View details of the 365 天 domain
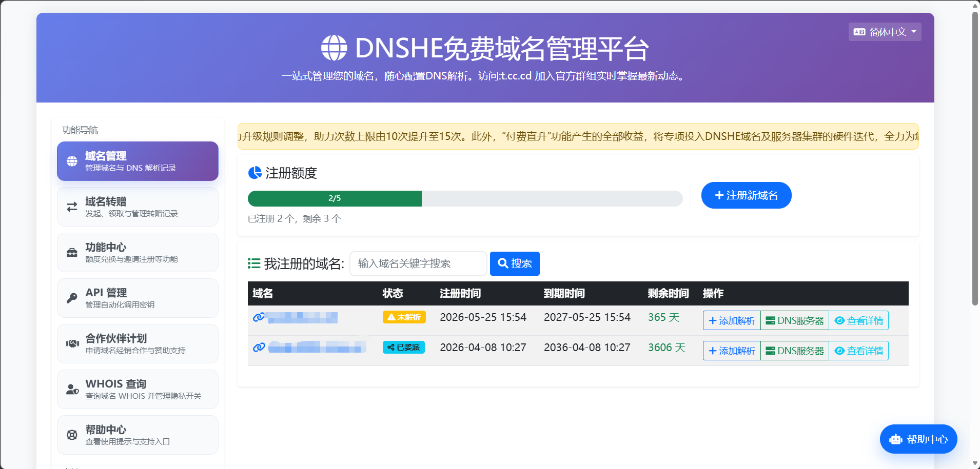The width and height of the screenshot is (980, 469). pos(859,320)
